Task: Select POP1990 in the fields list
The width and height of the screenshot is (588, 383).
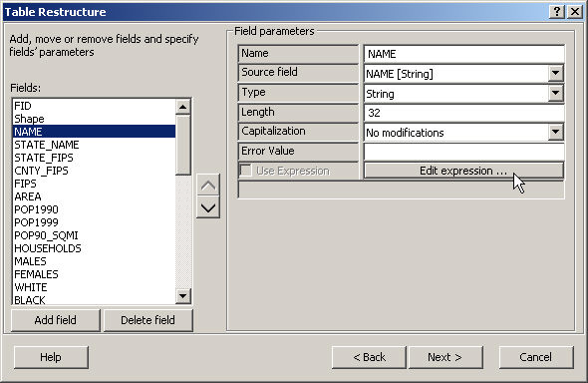Action: [94, 209]
